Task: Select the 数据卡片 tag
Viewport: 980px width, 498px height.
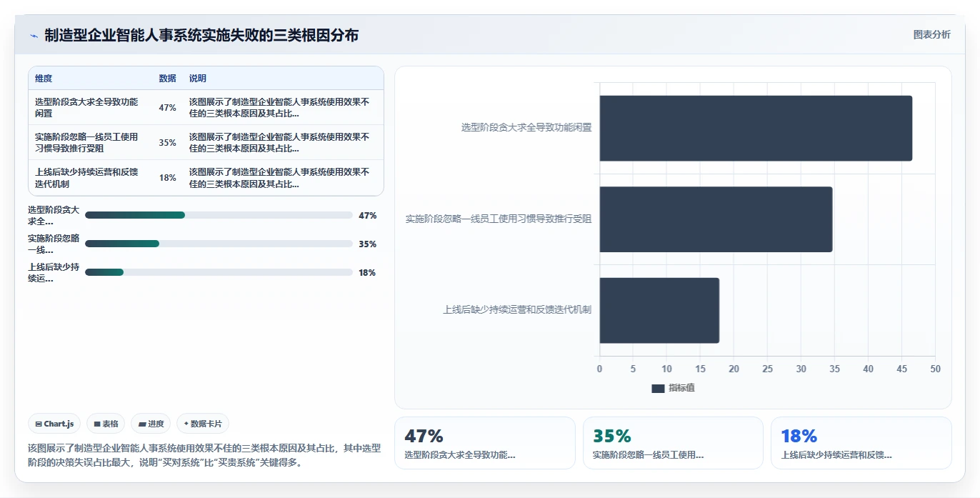Action: pyautogui.click(x=203, y=424)
